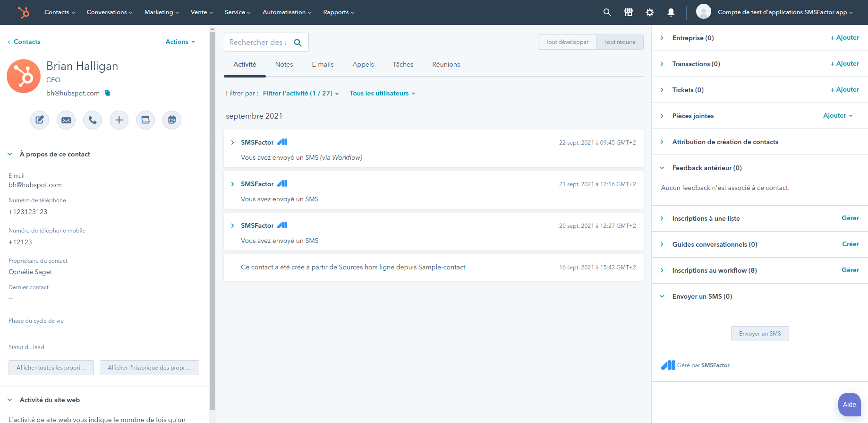
Task: Open notifications bell icon
Action: [671, 12]
